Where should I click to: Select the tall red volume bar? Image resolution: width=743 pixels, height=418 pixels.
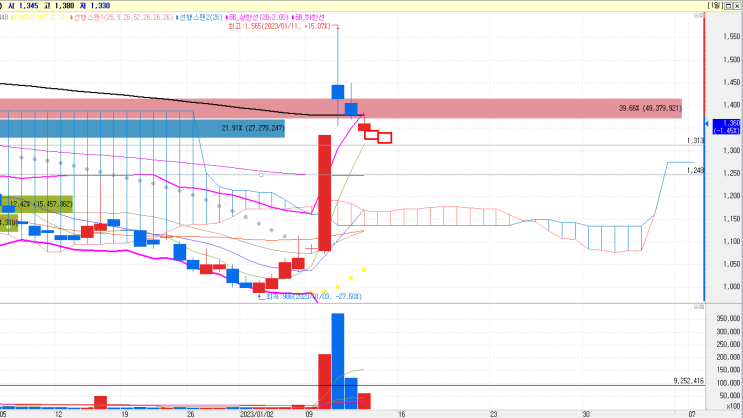coord(325,382)
